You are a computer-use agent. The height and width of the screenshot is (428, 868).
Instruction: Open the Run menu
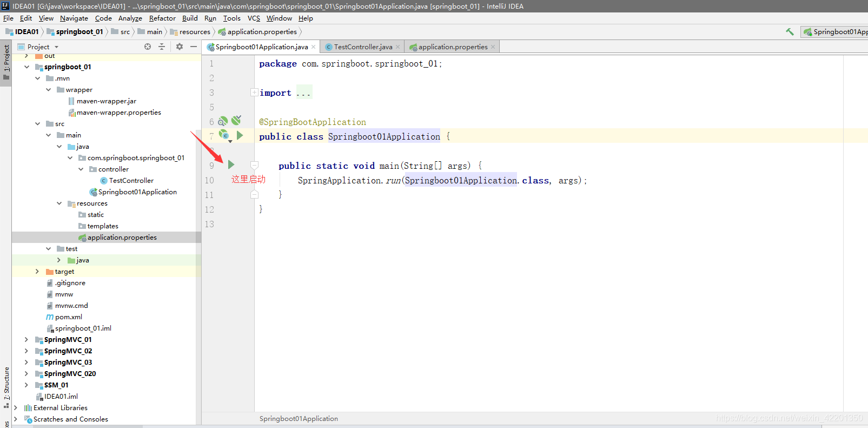click(210, 18)
